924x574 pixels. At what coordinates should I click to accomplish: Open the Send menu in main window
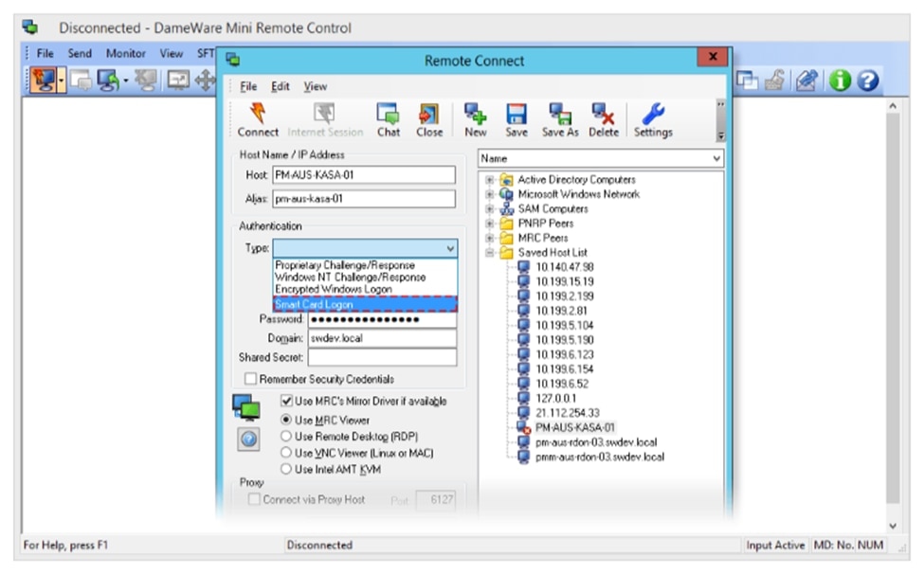tap(80, 54)
